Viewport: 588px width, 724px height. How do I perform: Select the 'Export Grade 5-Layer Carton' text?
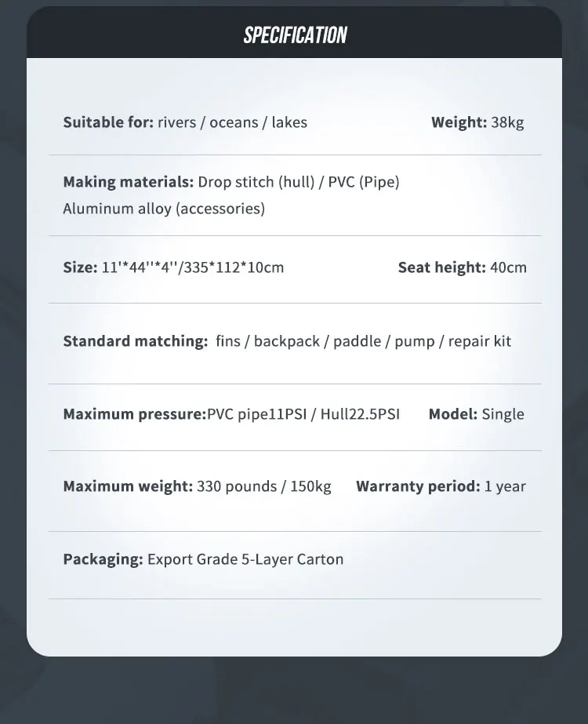[245, 559]
